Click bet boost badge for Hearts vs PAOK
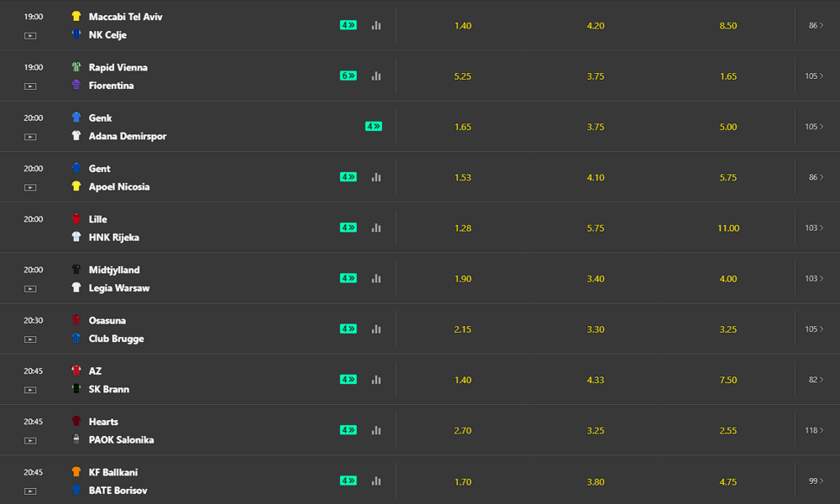The image size is (840, 504). click(349, 430)
